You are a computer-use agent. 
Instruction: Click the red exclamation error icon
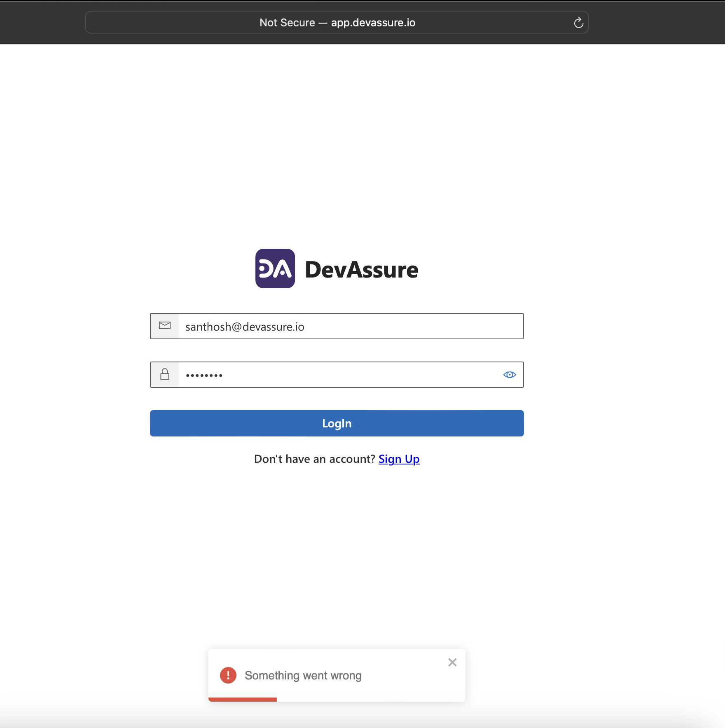click(x=228, y=675)
